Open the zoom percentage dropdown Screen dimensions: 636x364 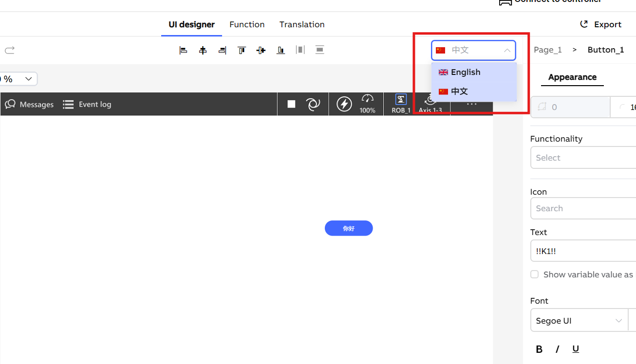click(28, 79)
